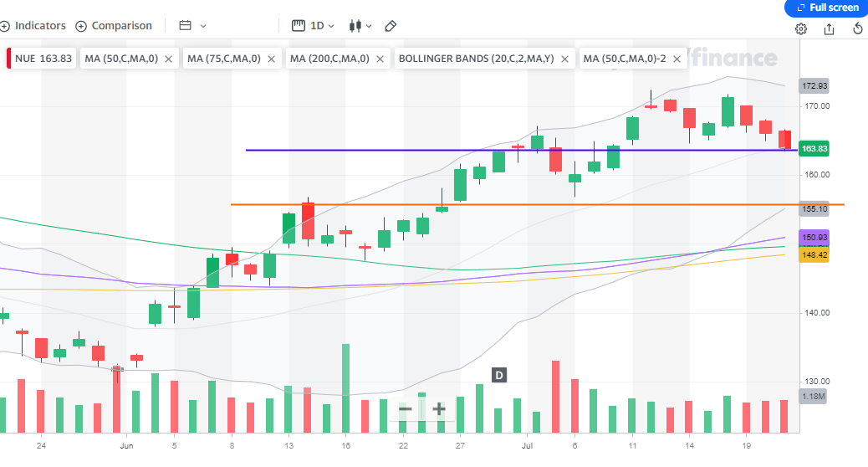Remove the MA (200,C,MA,0) indicator

pyautogui.click(x=380, y=59)
